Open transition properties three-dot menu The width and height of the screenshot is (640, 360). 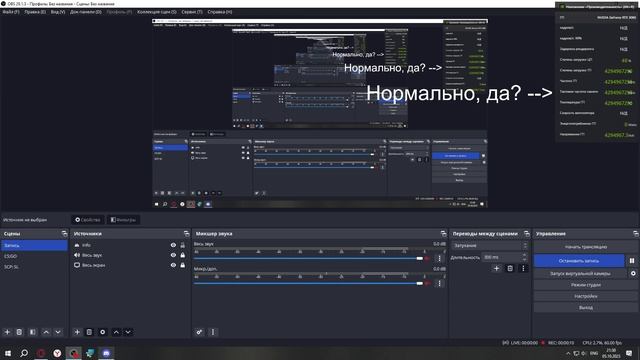click(x=523, y=269)
